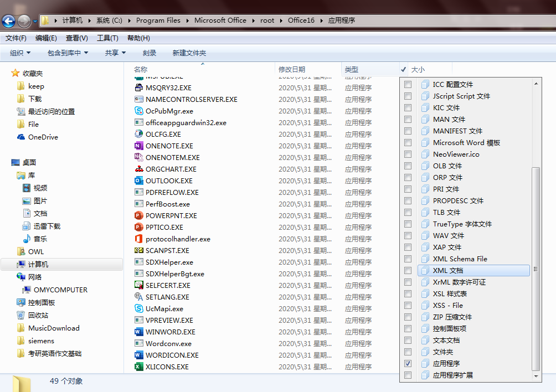The image size is (556, 392).
Task: Check the JScript Script 文件 checkbox
Action: tap(408, 96)
